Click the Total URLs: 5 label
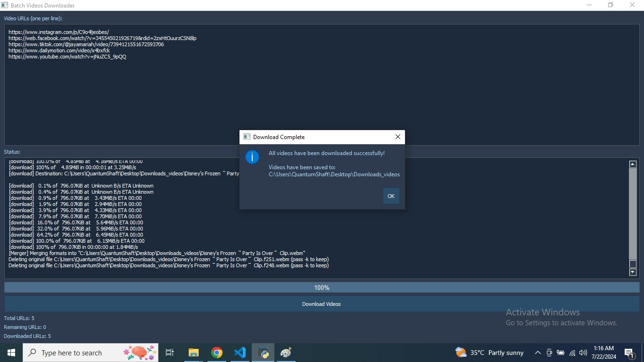 point(19,319)
